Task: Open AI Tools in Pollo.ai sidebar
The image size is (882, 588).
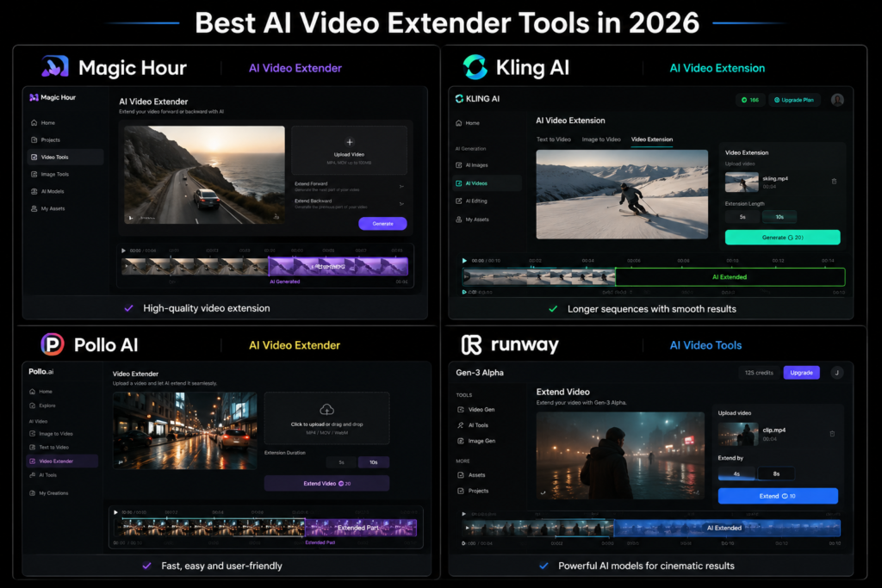Action: [43, 475]
